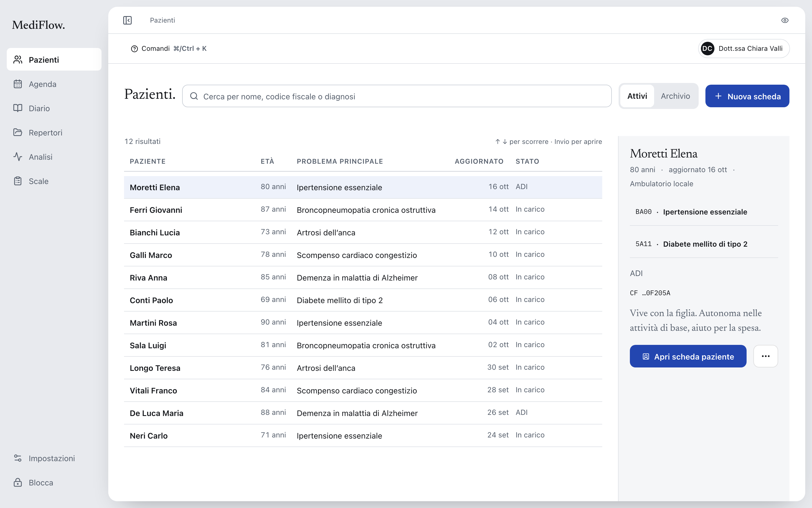Click the DC user avatar
This screenshot has width=812, height=508.
(707, 48)
